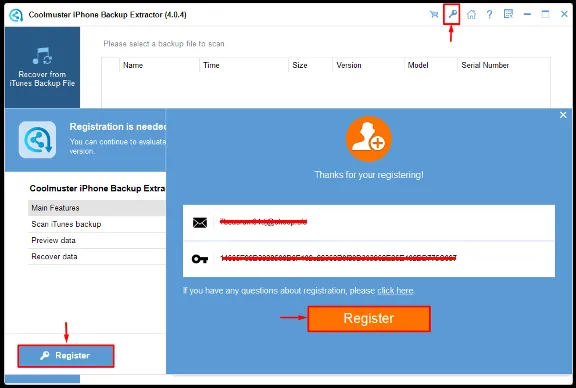Screen dimensions: 576x388
Task: Click the orange add-user registration icon
Action: (x=369, y=139)
